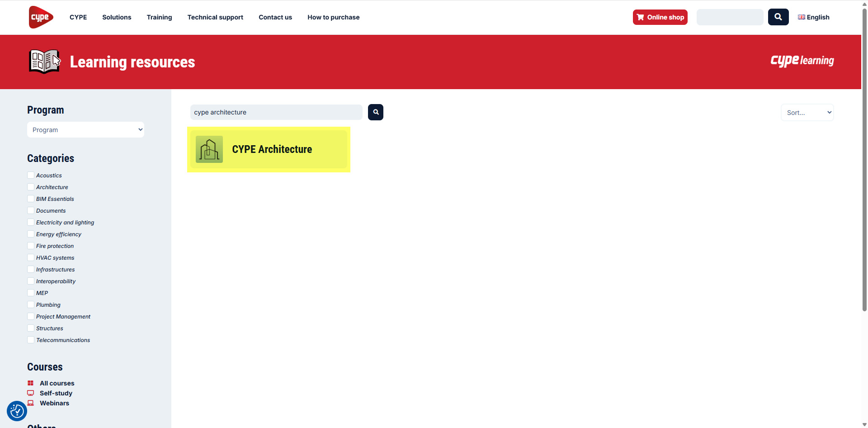
Task: Check the BIM Essentials category
Action: 31,199
